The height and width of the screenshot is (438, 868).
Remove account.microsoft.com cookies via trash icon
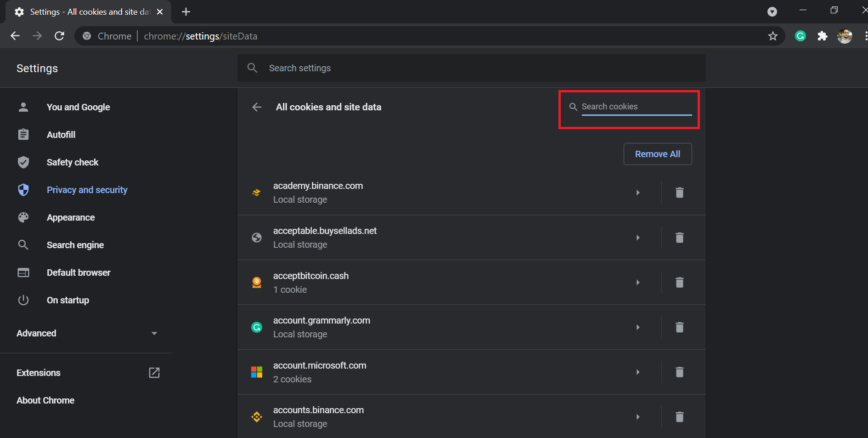coord(679,372)
